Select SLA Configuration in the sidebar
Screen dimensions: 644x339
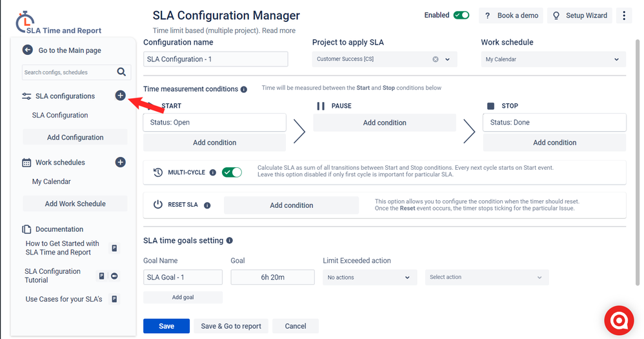[x=60, y=115]
